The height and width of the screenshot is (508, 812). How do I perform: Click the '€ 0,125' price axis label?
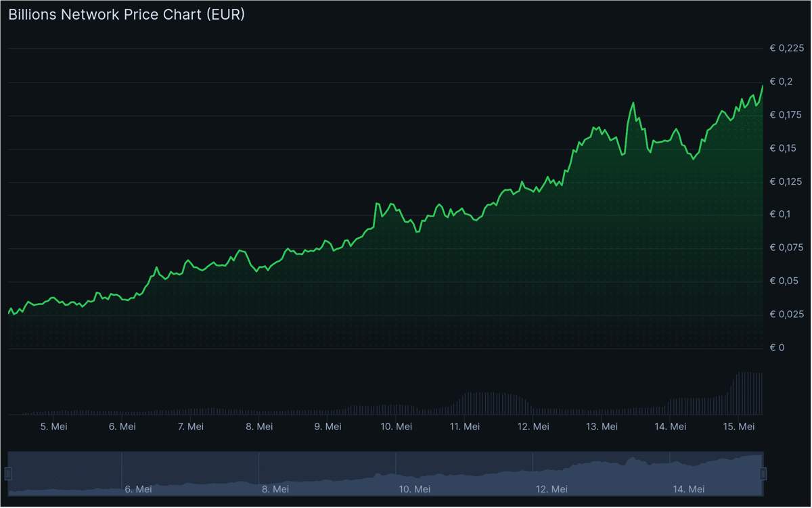pyautogui.click(x=787, y=181)
